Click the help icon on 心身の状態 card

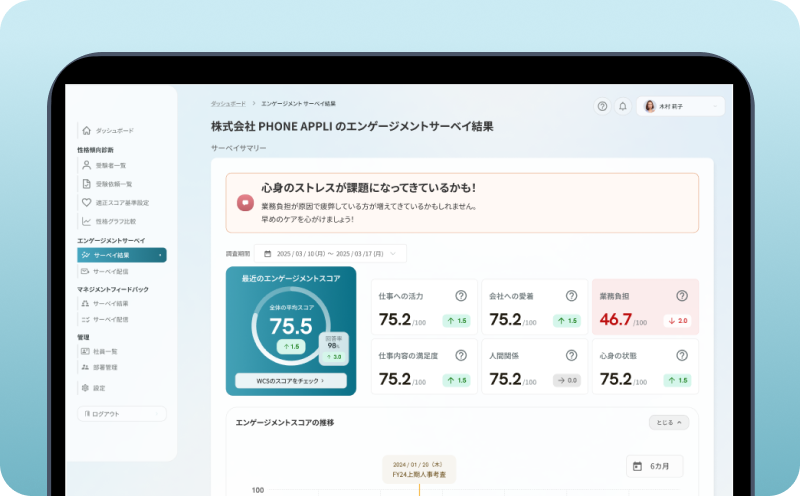click(x=682, y=355)
